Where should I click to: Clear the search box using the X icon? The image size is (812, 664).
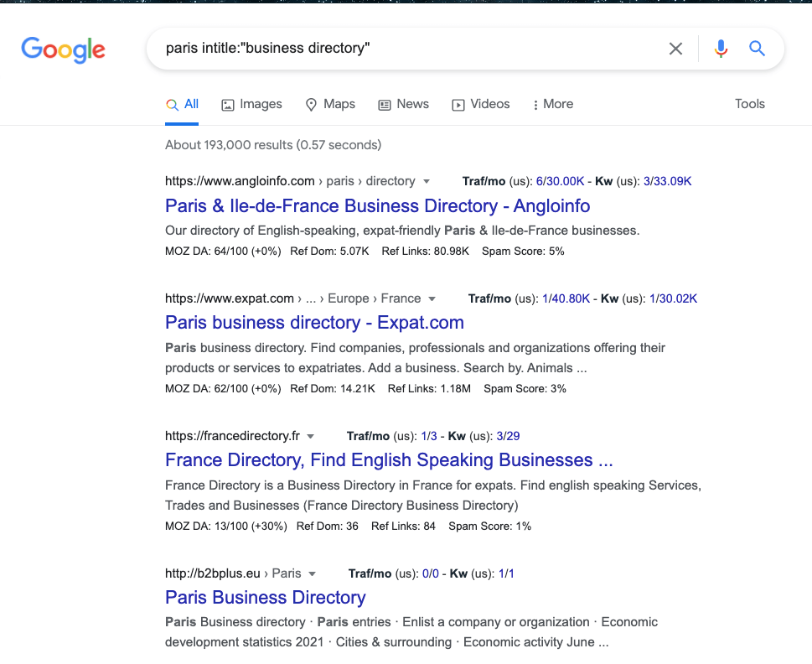675,49
